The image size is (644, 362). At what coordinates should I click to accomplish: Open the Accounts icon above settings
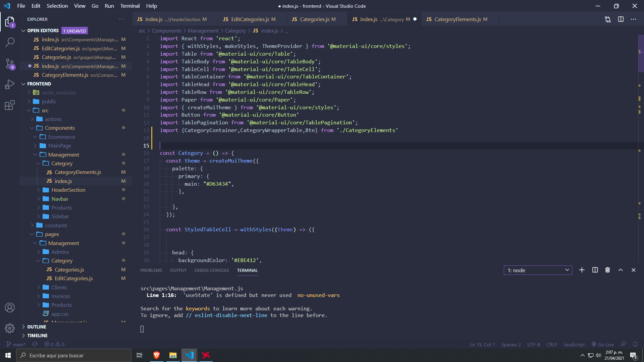click(10, 307)
